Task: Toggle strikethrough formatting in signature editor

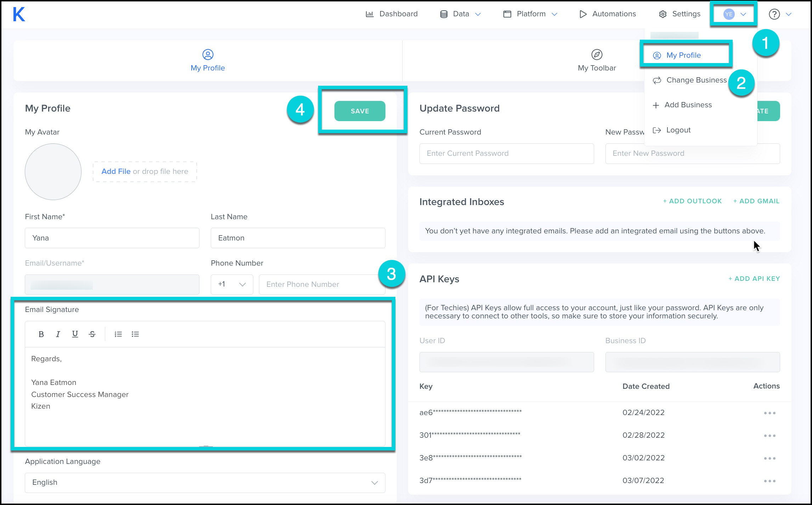Action: click(x=92, y=334)
